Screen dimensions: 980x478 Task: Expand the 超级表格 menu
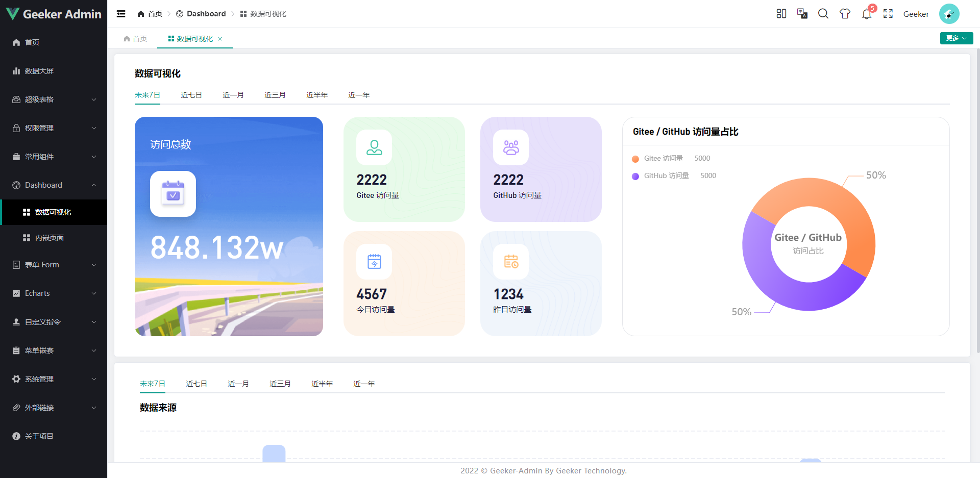(x=54, y=99)
